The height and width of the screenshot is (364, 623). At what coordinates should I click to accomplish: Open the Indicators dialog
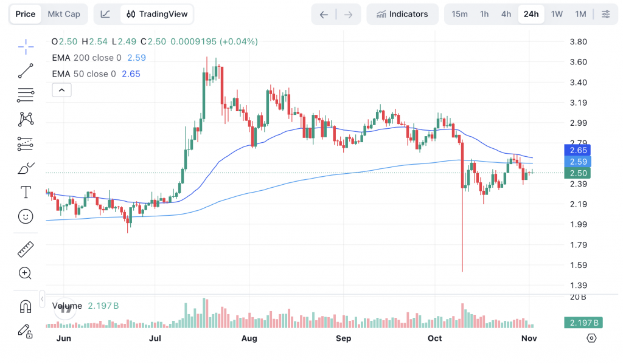(402, 13)
